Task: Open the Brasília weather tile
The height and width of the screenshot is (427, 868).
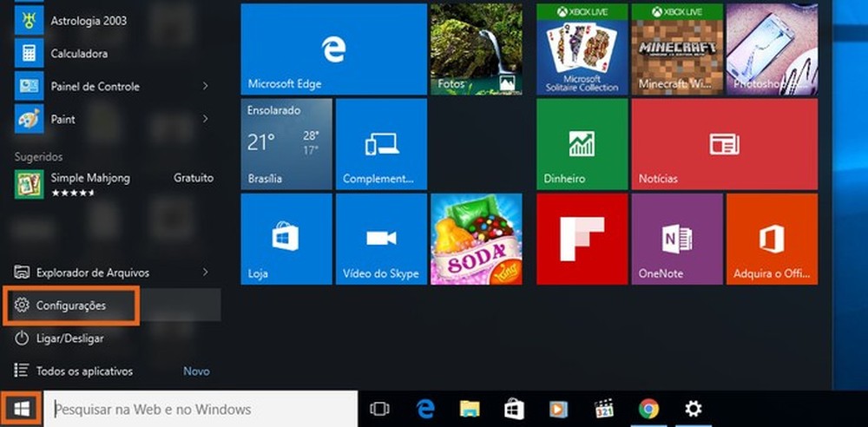Action: tap(286, 144)
